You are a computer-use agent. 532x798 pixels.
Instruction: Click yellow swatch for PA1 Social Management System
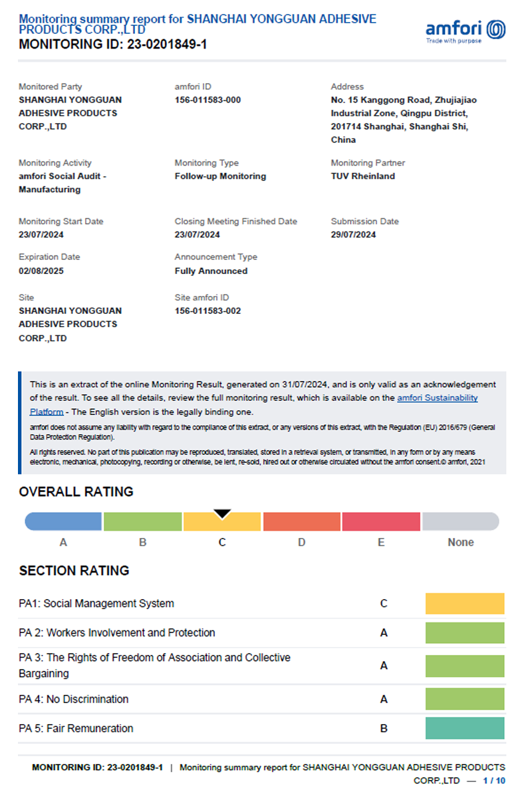point(465,604)
